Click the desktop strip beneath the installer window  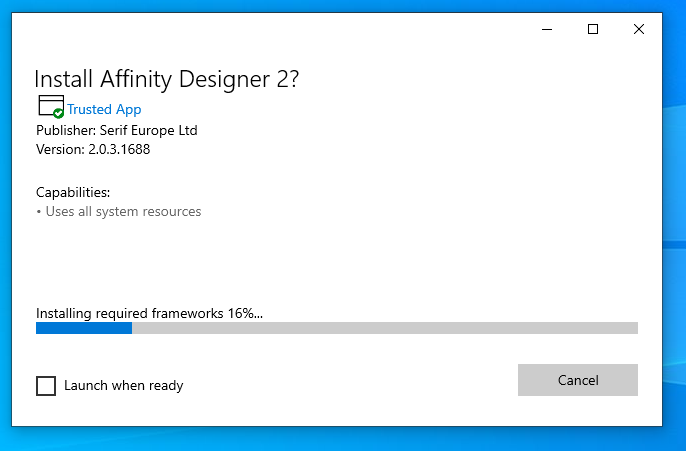337,439
